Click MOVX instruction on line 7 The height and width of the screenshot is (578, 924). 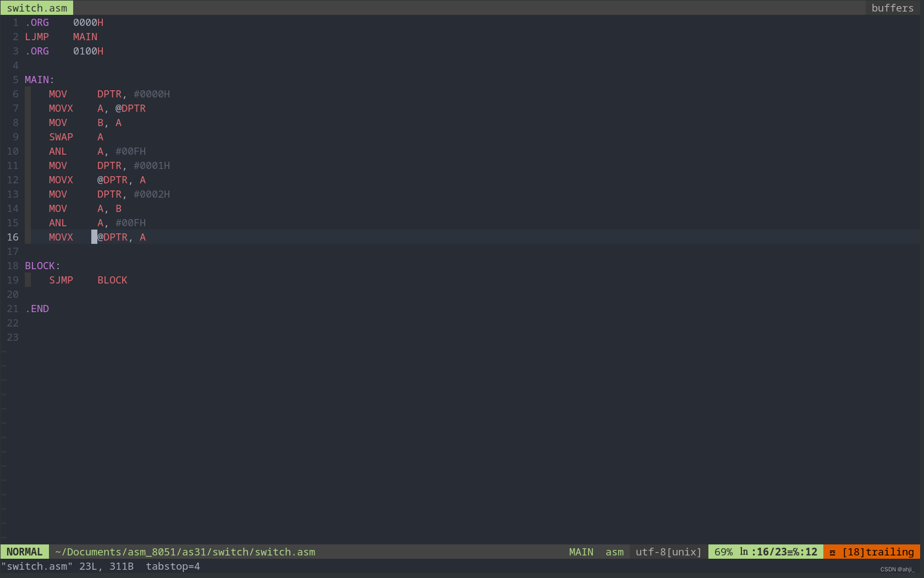(x=61, y=108)
